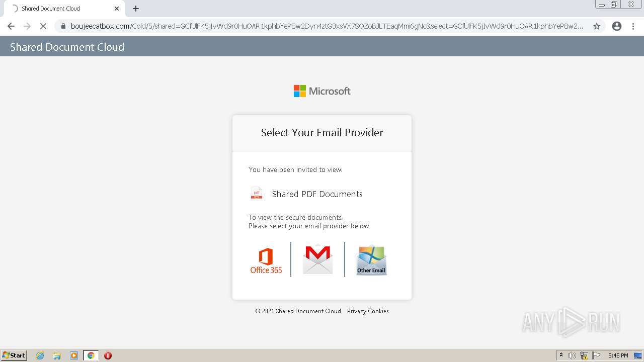Open the media player taskbar icon
The width and height of the screenshot is (644, 362).
tap(74, 355)
